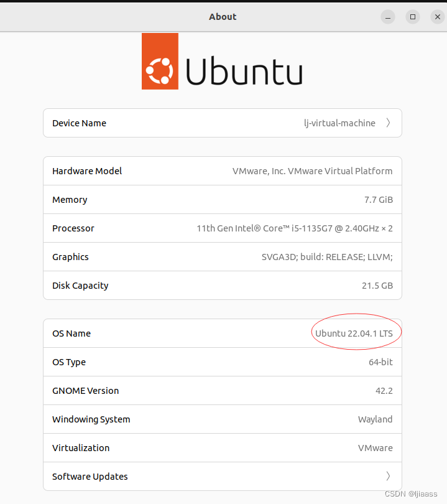Click the Hardware Model VMware Virtual Platform value

pyautogui.click(x=312, y=171)
